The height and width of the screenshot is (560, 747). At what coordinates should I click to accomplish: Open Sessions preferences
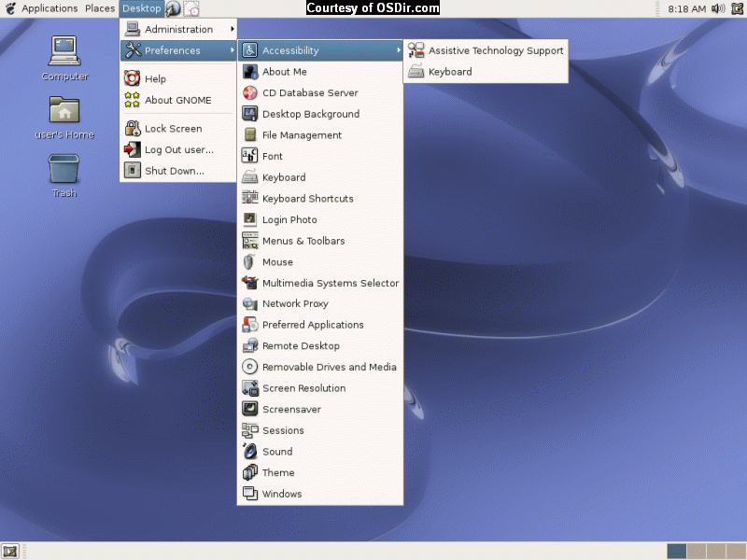click(x=320, y=430)
